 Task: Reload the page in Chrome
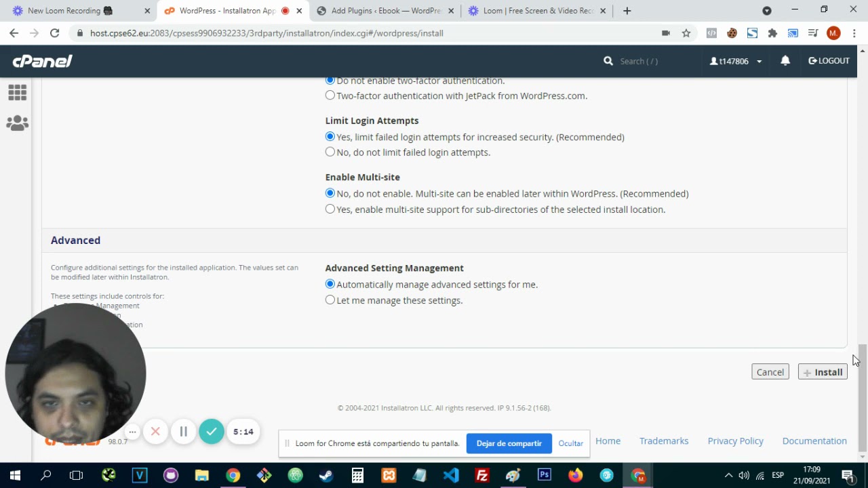55,33
